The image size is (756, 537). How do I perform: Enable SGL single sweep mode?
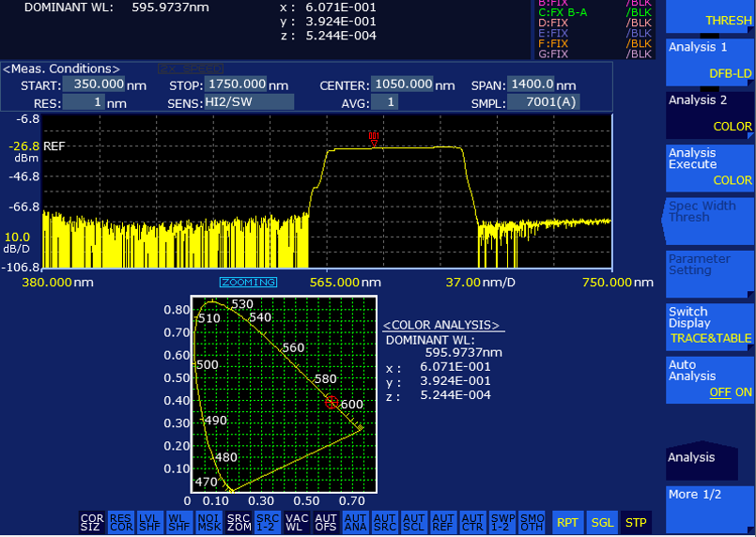pyautogui.click(x=602, y=522)
